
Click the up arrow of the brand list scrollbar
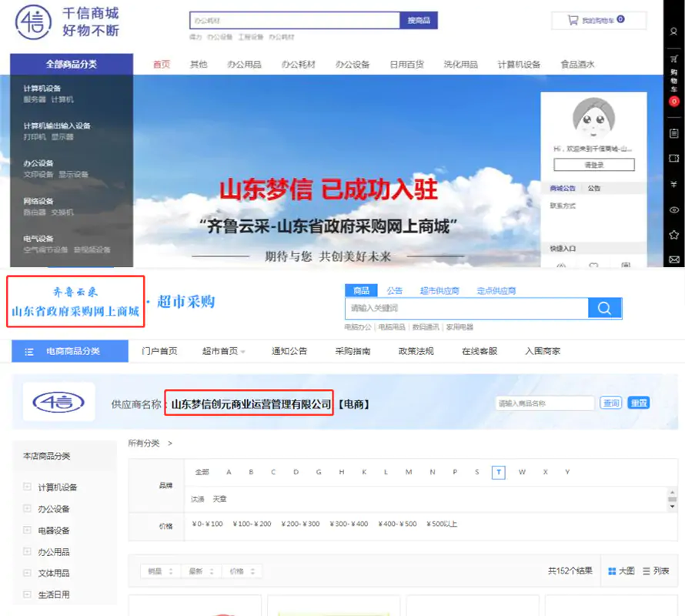pos(673,492)
